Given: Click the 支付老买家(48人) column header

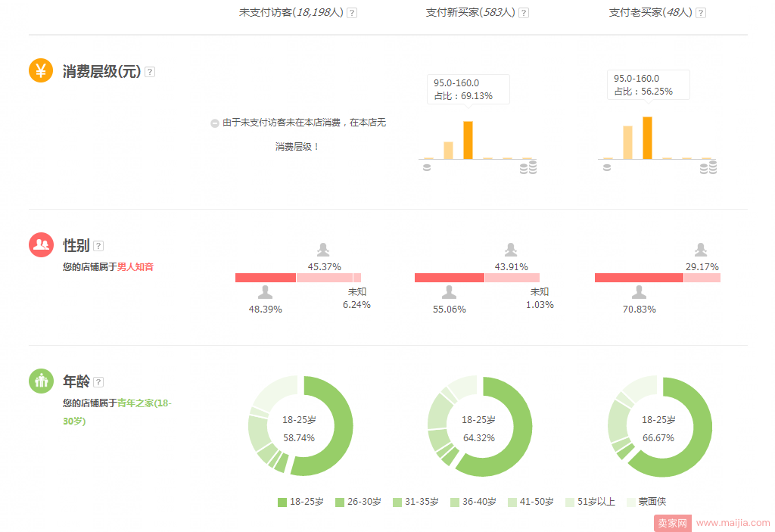Looking at the screenshot, I should point(650,12).
